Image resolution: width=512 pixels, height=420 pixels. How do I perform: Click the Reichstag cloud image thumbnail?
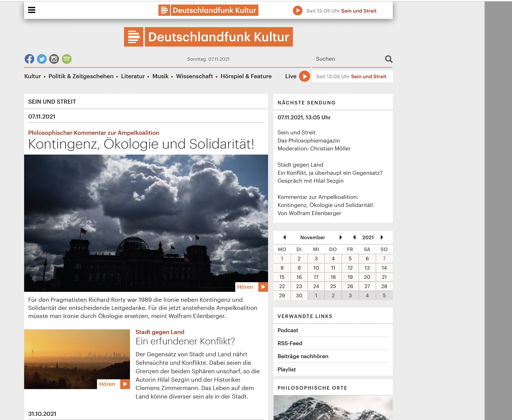click(146, 223)
